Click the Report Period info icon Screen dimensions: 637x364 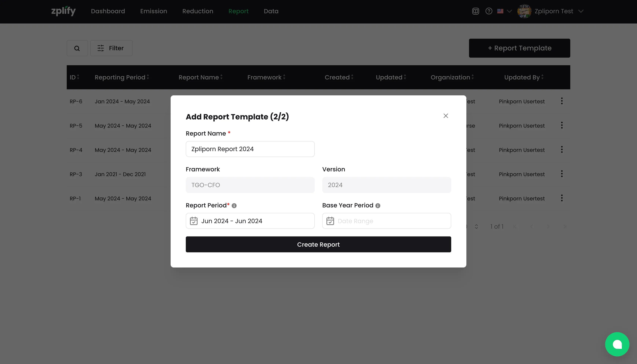234,206
